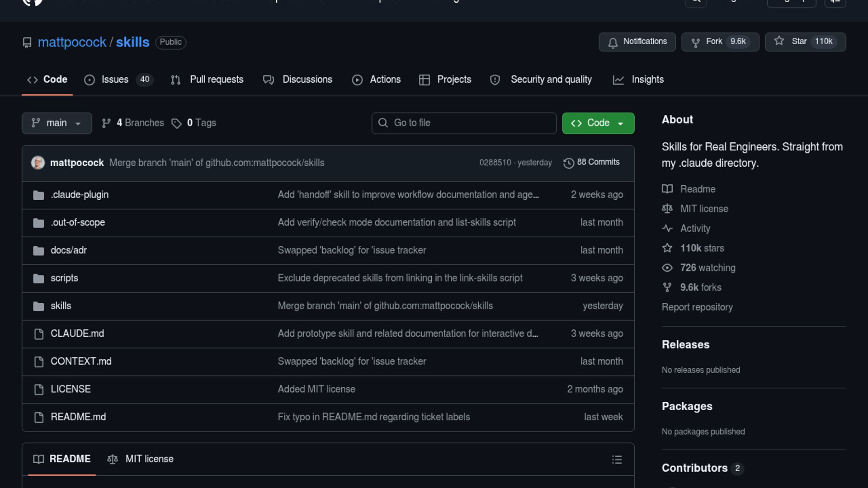
Task: Click the .out-of-scope folder icon
Action: [x=38, y=223]
